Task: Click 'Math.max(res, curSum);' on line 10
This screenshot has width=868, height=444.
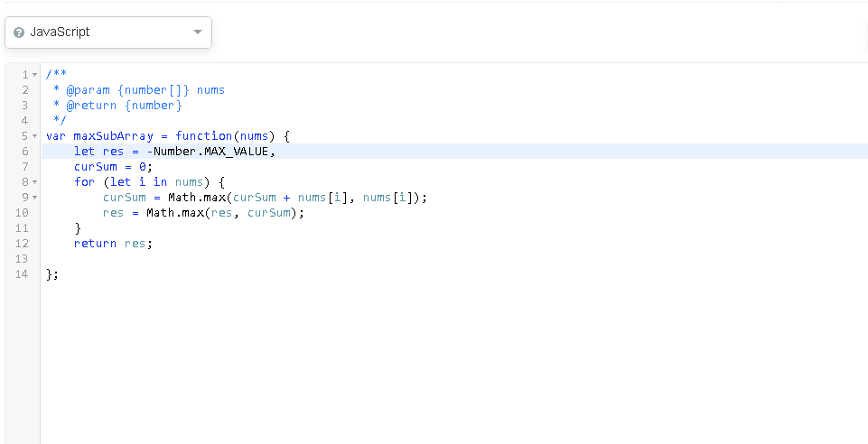Action: pos(225,212)
